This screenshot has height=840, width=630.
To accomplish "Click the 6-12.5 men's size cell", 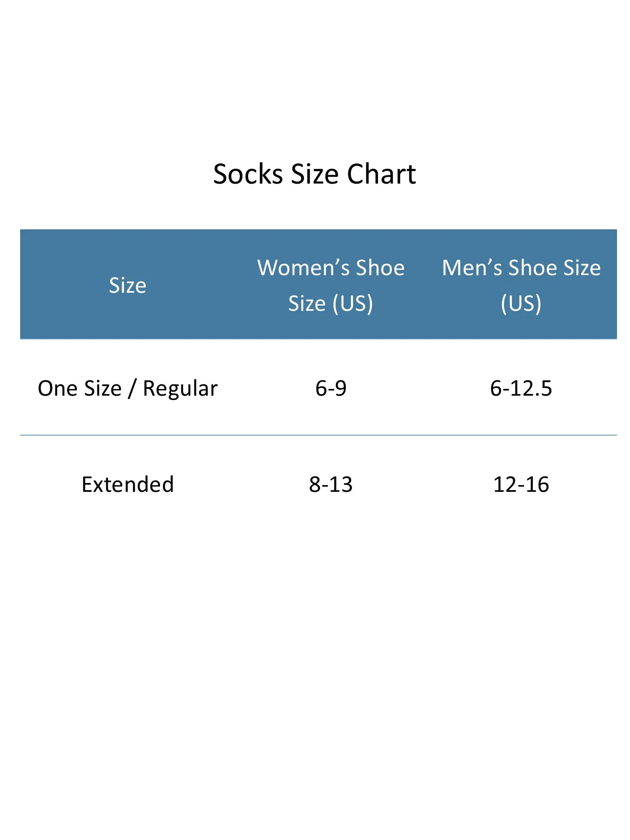I will pos(521,388).
